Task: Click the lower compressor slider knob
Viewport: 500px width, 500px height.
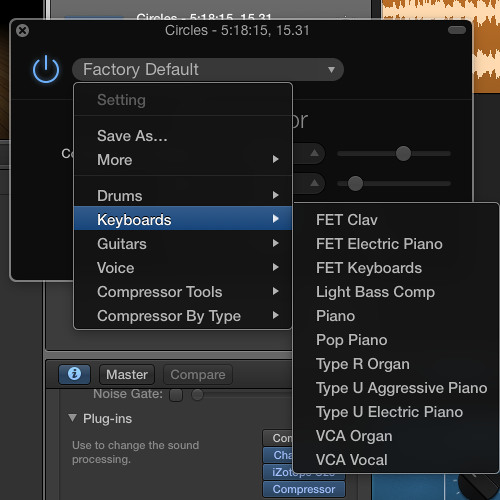Action: click(x=355, y=183)
